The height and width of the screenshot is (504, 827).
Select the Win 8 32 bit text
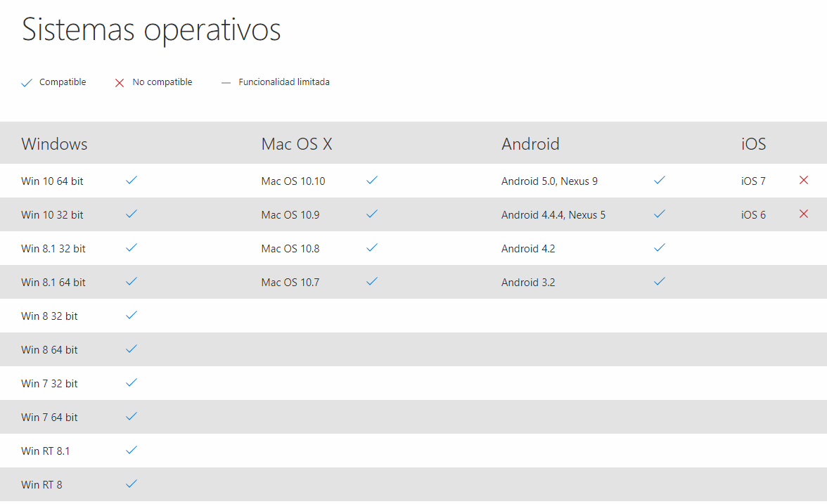49,316
